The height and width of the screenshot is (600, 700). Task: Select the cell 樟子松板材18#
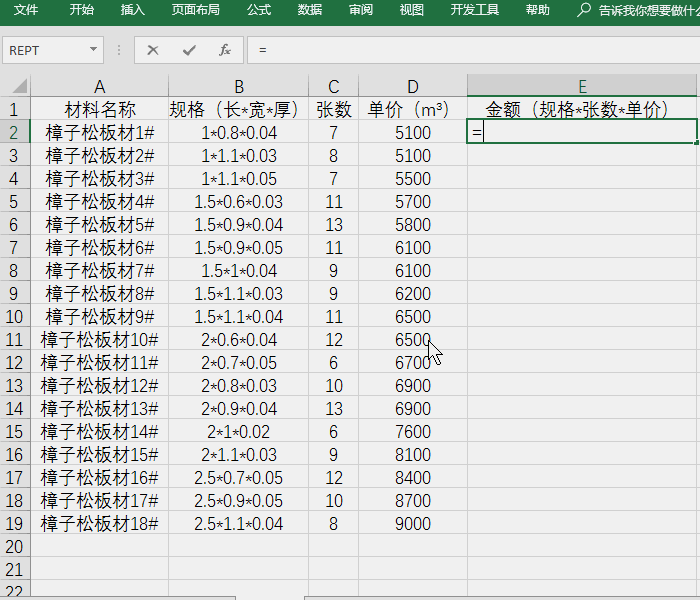coord(99,523)
